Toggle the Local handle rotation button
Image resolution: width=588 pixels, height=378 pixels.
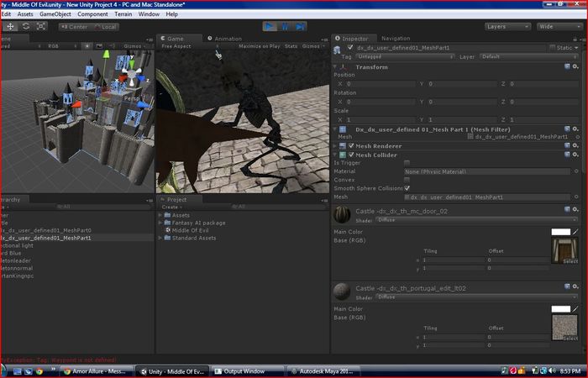coord(105,27)
